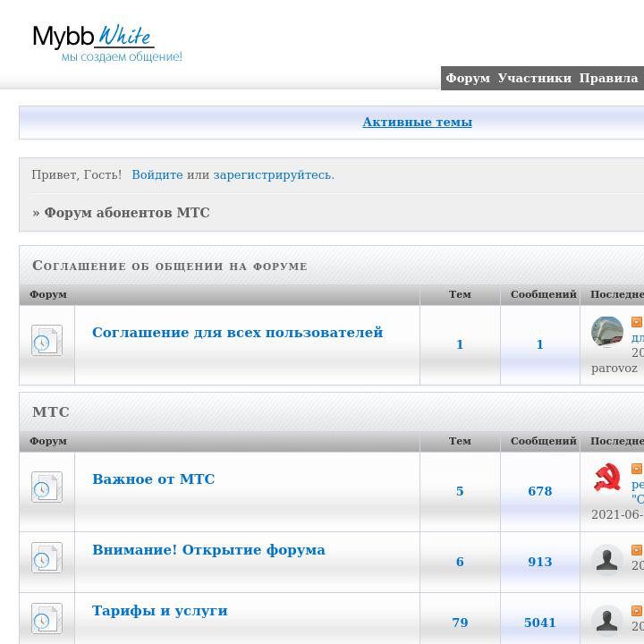Click the зарегистрируйтесь registration link
Screen dimensions: 644x644
[274, 175]
